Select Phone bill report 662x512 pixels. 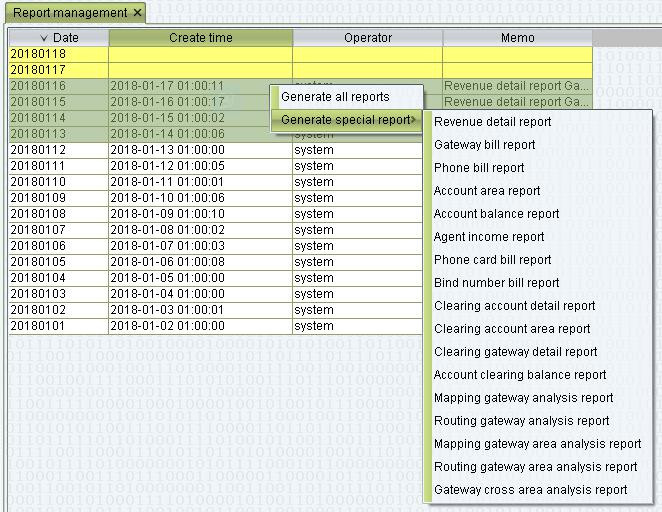click(479, 168)
